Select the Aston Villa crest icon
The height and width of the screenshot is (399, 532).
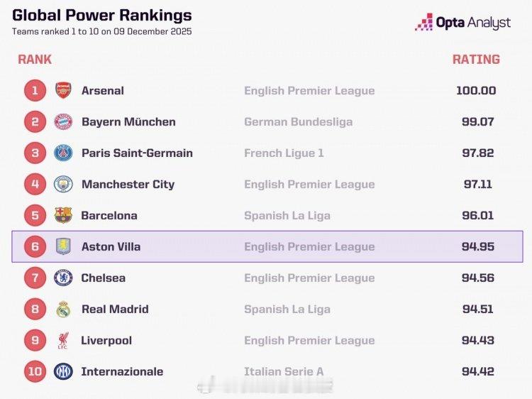click(x=63, y=246)
